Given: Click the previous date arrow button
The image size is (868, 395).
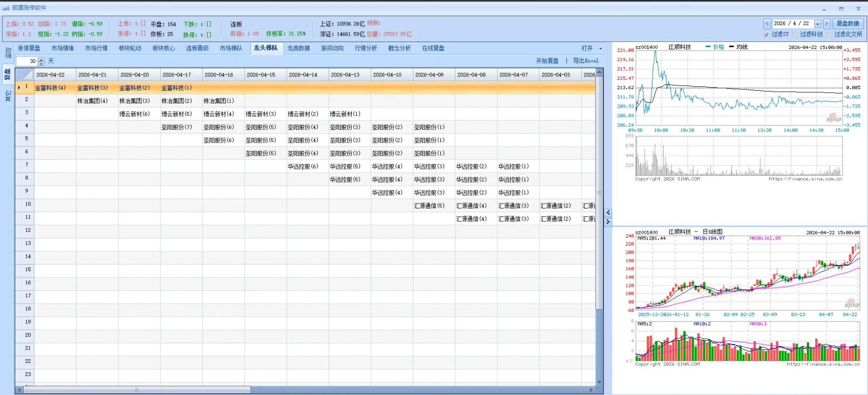Looking at the screenshot, I should coord(767,23).
